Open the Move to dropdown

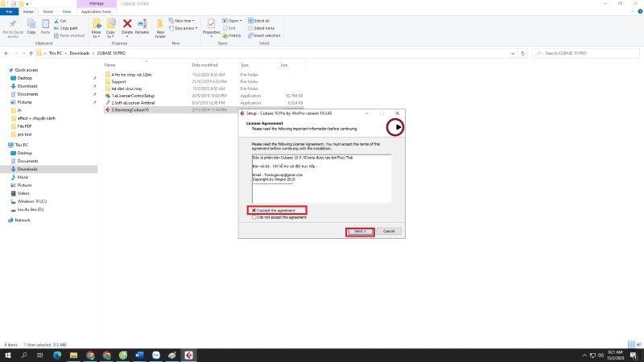(96, 28)
